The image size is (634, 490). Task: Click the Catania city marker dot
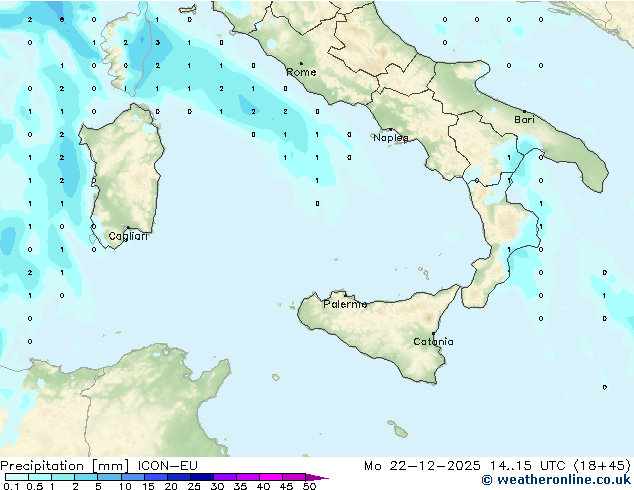[x=433, y=334]
